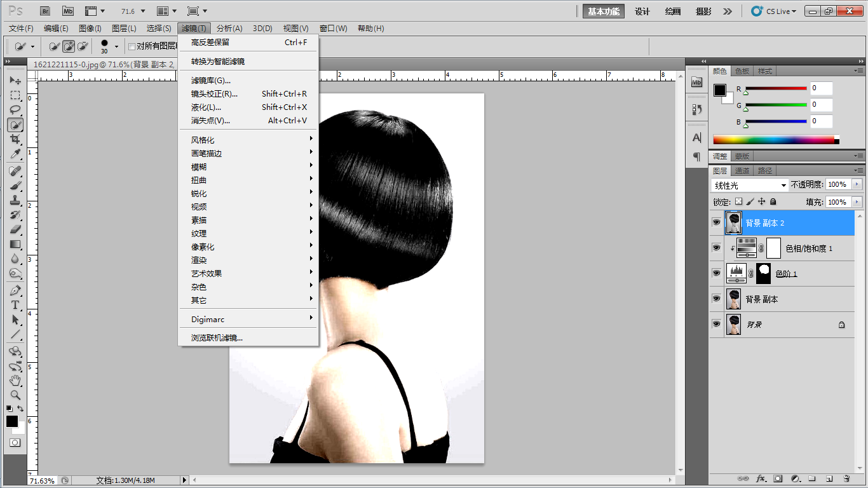Switch to the 通道 tab

742,171
